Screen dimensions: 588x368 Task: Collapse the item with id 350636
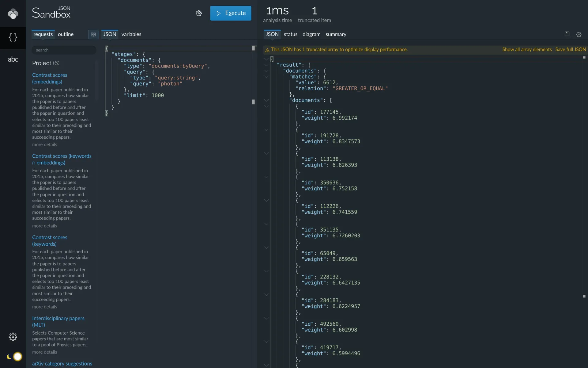(x=266, y=177)
